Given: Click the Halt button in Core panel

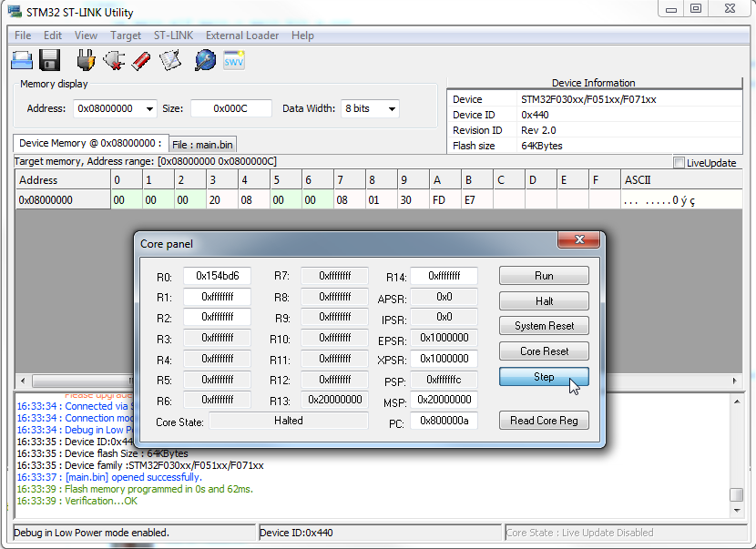Looking at the screenshot, I should tap(544, 301).
